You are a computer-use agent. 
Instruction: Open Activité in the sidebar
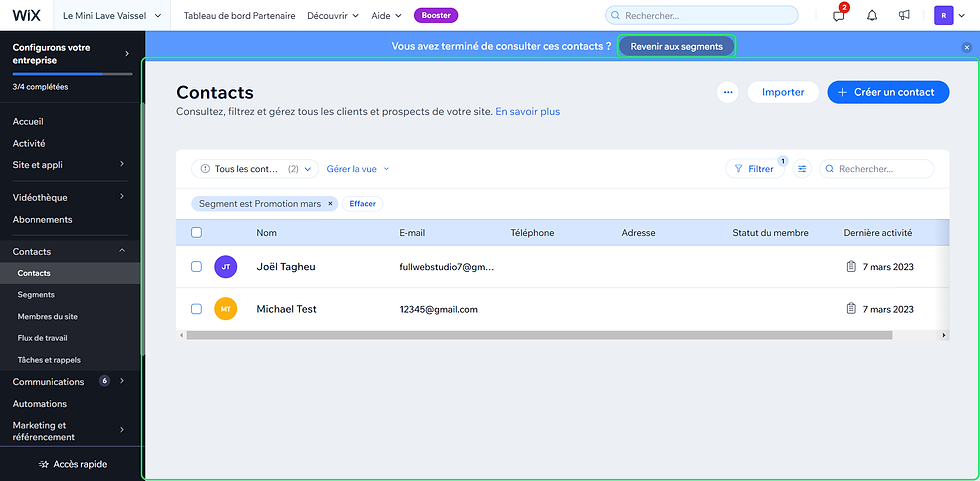pos(29,143)
